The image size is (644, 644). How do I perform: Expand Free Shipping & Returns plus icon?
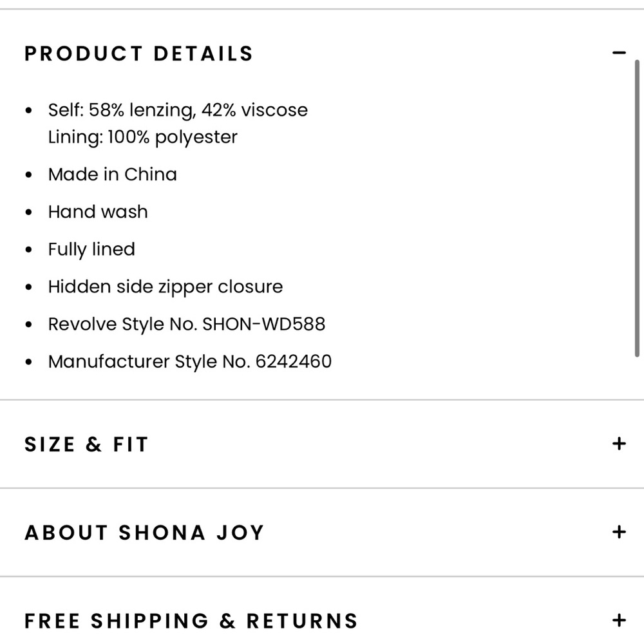pyautogui.click(x=618, y=620)
